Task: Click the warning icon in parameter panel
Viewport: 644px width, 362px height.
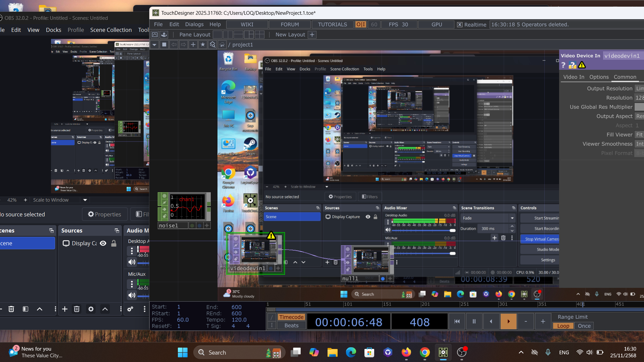Action: [x=582, y=65]
